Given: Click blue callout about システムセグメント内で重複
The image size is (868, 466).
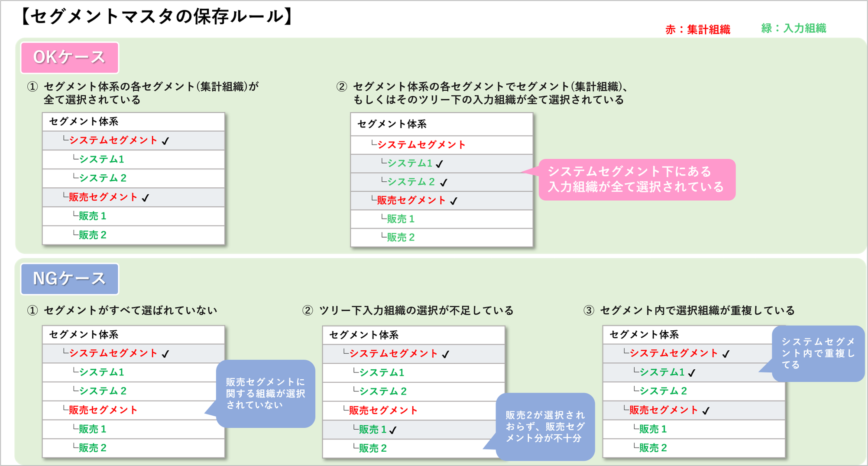Looking at the screenshot, I should (x=818, y=353).
